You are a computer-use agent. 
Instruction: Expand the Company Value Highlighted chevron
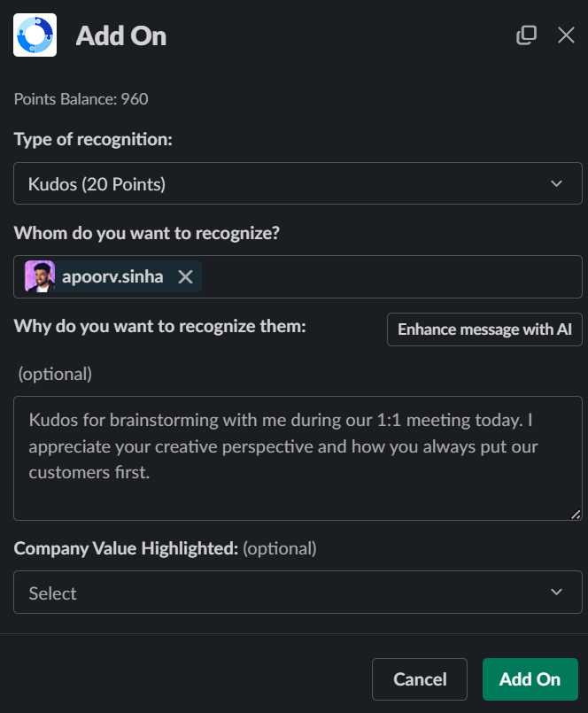coord(557,592)
